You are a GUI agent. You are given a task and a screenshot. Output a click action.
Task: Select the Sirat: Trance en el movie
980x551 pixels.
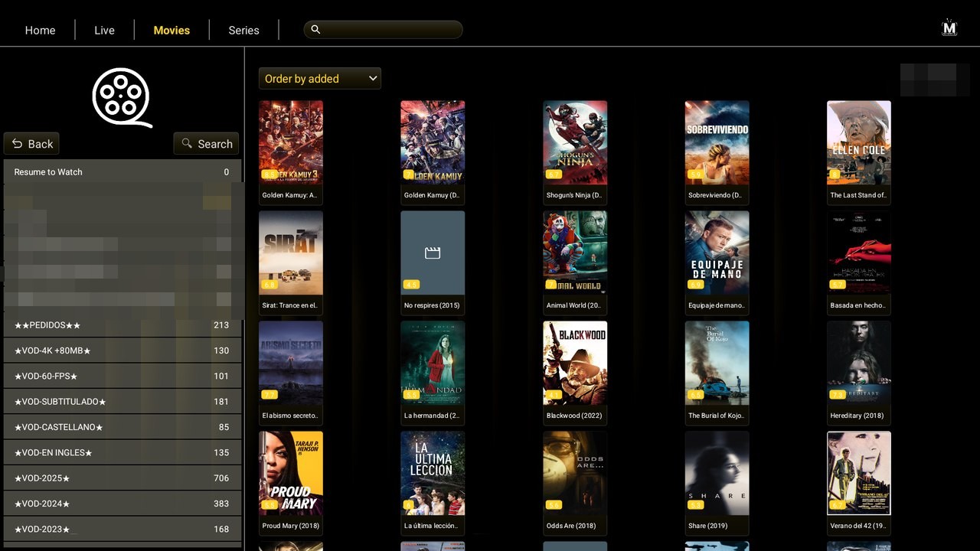coord(291,253)
